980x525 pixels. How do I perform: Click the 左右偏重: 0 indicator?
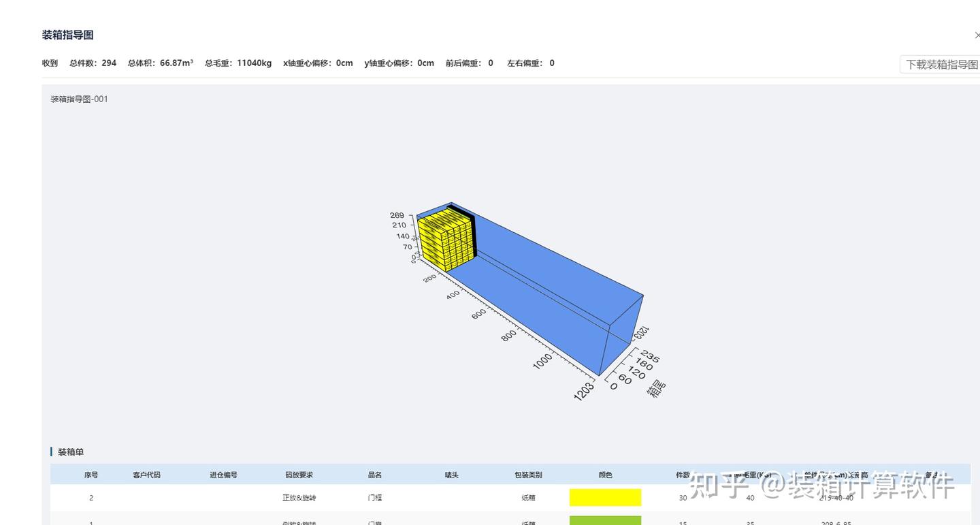531,63
